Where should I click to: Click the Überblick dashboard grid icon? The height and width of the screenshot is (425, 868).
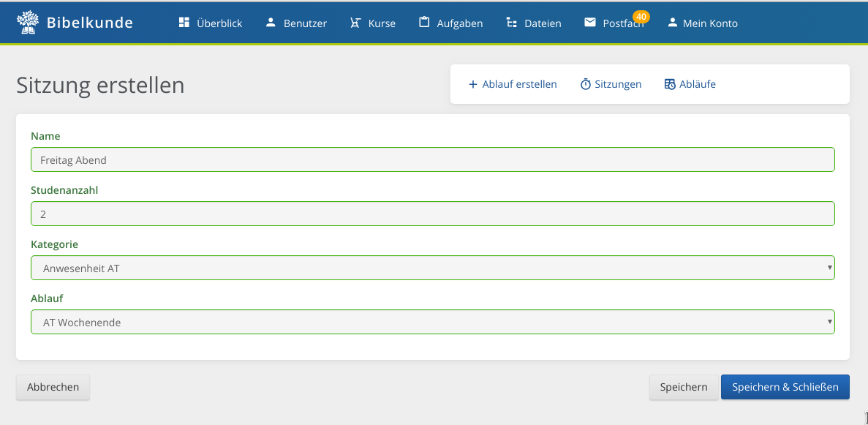point(184,22)
